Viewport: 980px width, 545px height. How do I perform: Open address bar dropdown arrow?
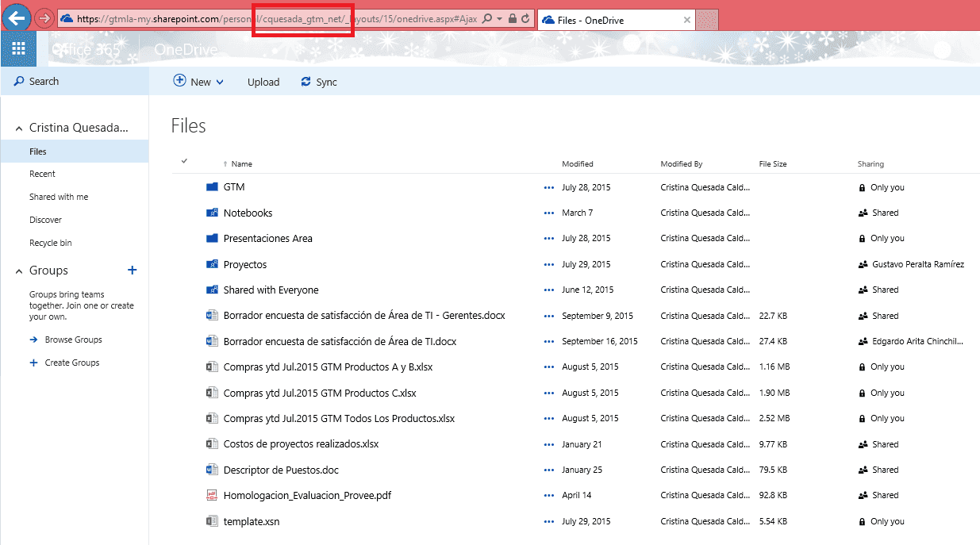point(500,18)
